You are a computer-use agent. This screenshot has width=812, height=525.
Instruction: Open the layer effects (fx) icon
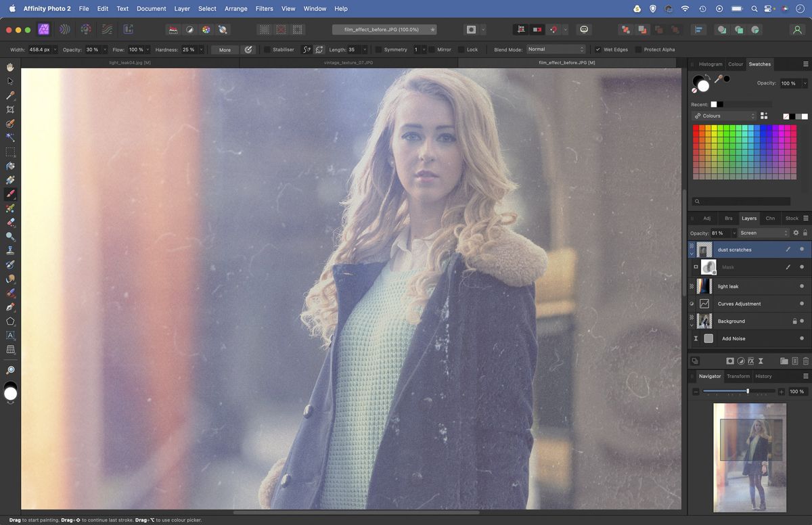pos(750,359)
